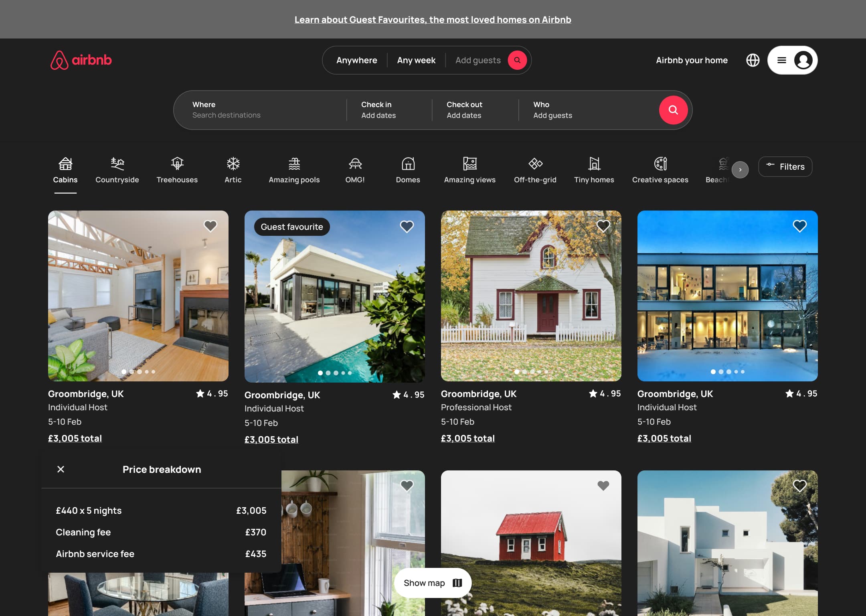Image resolution: width=866 pixels, height=616 pixels.
Task: Click Any week in the compact search
Action: point(416,60)
